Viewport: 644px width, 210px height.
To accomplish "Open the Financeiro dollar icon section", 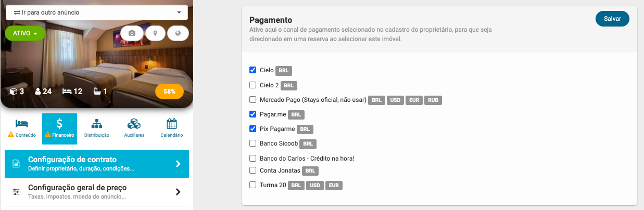I will click(x=59, y=128).
